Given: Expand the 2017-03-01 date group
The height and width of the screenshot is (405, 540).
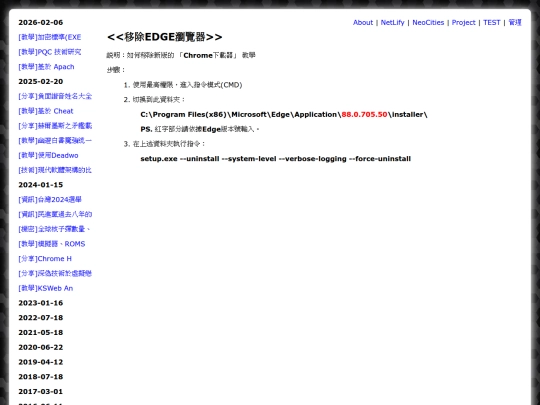Looking at the screenshot, I should [41, 392].
